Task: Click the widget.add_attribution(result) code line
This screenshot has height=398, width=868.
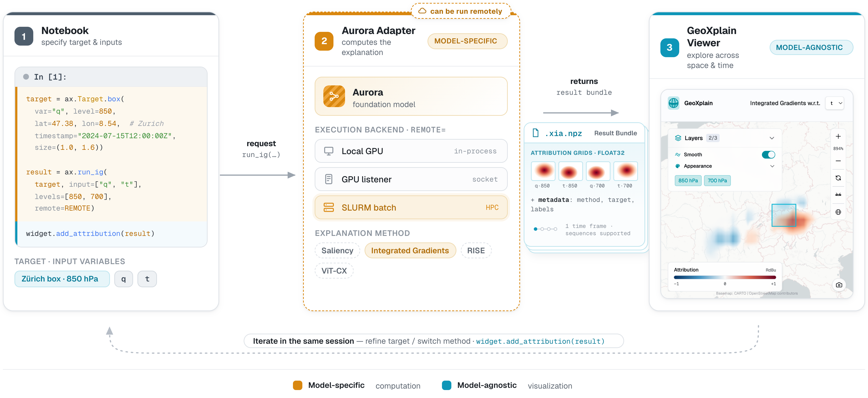Action: pyautogui.click(x=90, y=233)
